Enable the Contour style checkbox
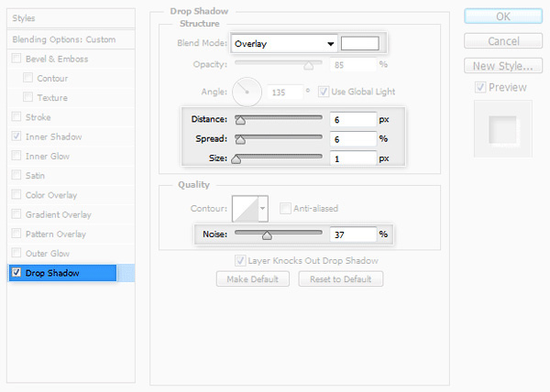The width and height of the screenshot is (550, 392). [27, 78]
